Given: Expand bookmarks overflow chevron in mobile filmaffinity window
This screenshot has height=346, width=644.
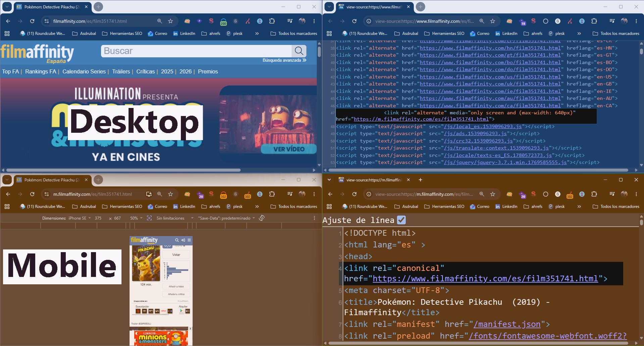Looking at the screenshot, I should [257, 207].
